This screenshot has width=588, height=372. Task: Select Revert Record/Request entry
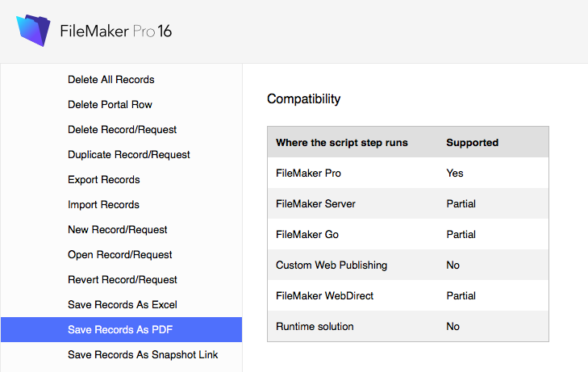click(123, 280)
